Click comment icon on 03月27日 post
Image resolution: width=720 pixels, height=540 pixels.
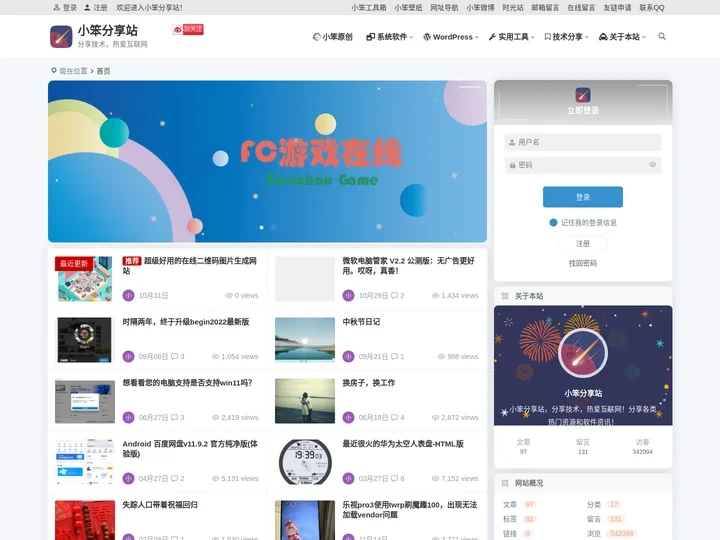click(x=394, y=478)
